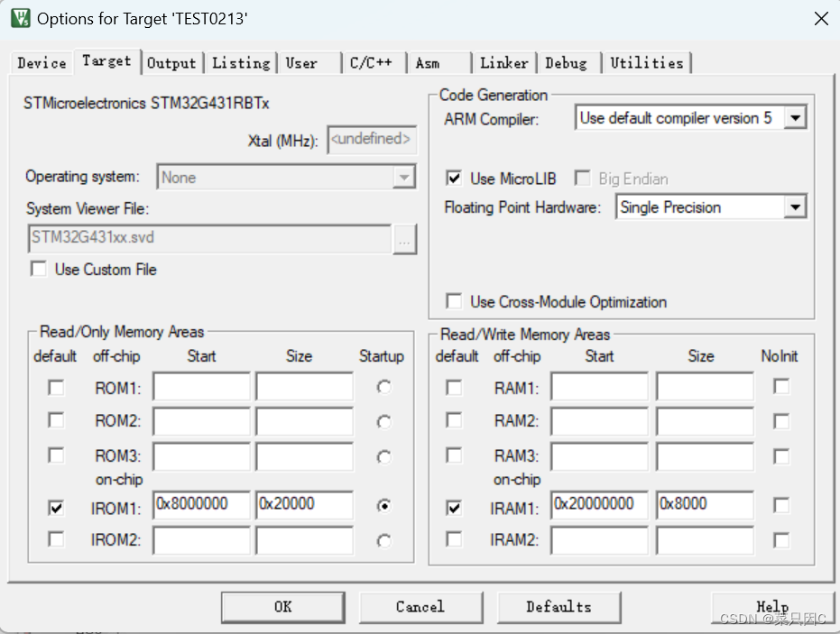840x634 pixels.
Task: Close the Options for Target dialog
Action: [x=821, y=19]
